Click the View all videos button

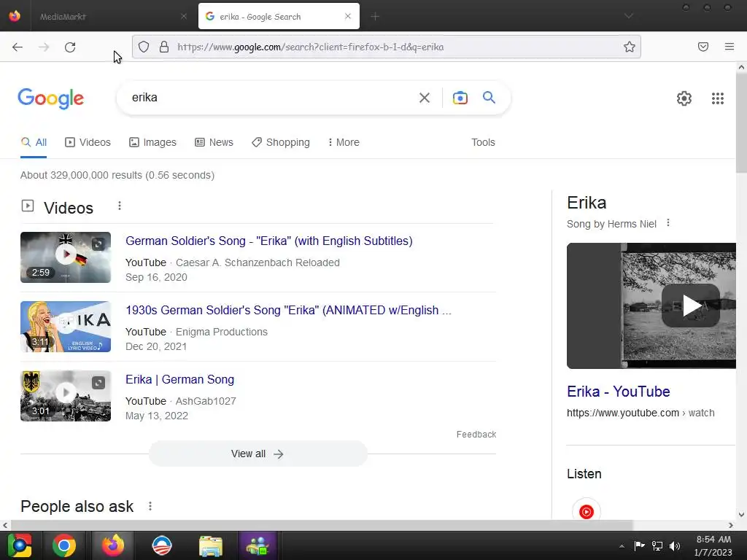click(x=258, y=454)
